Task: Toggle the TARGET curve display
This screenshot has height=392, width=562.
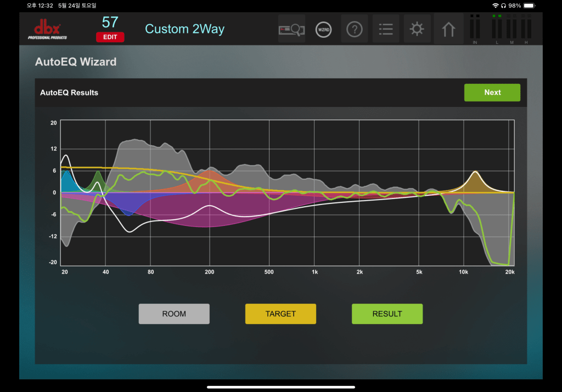Action: click(x=280, y=314)
